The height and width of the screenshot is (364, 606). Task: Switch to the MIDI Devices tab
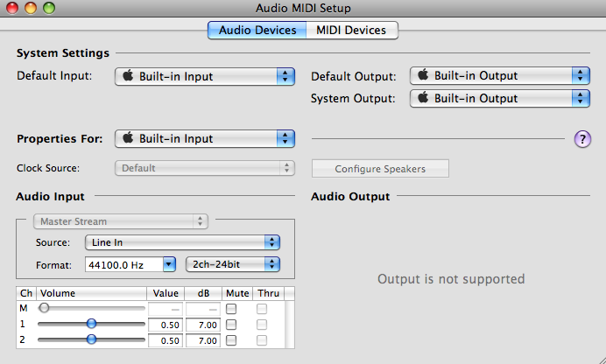point(352,30)
